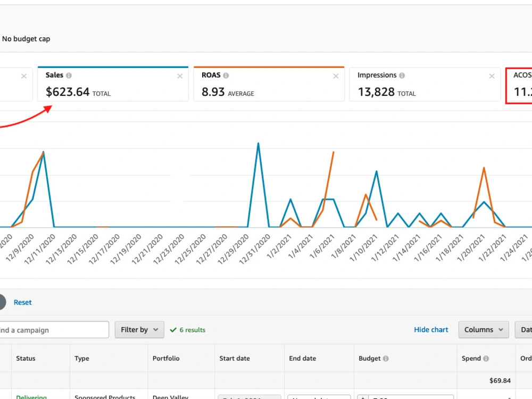This screenshot has height=399, width=532.
Task: Hide the chart
Action: coord(431,330)
